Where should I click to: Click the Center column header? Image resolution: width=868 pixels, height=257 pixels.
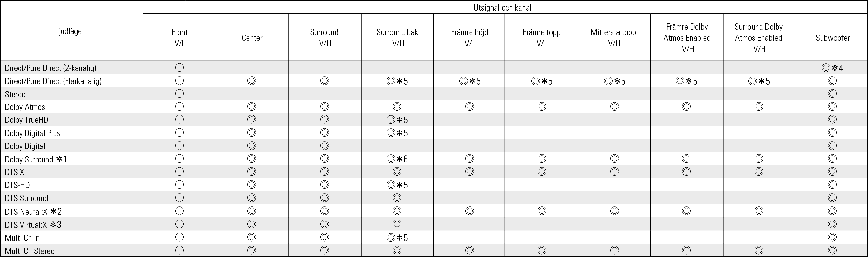[252, 38]
